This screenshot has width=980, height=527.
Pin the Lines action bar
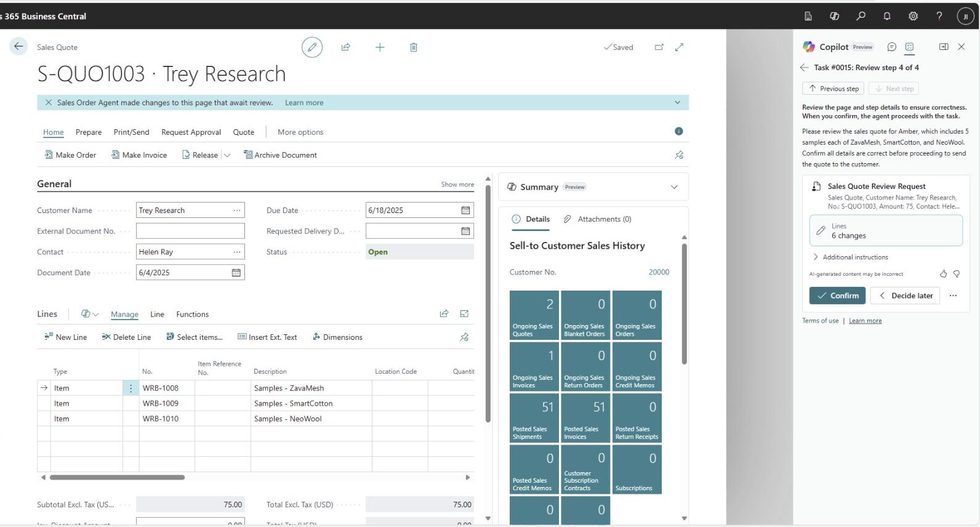point(464,337)
